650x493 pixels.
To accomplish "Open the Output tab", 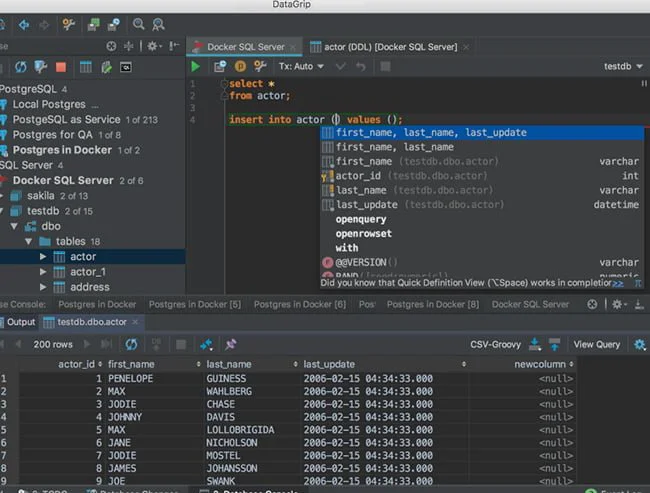I will (x=21, y=322).
